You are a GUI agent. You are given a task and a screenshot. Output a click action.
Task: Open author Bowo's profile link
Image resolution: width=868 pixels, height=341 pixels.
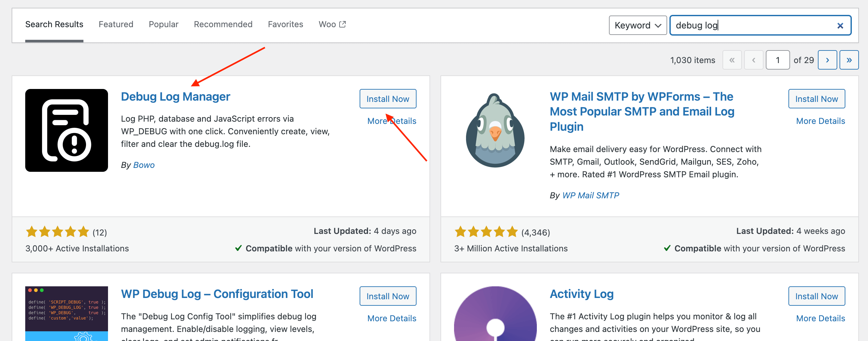(x=144, y=165)
